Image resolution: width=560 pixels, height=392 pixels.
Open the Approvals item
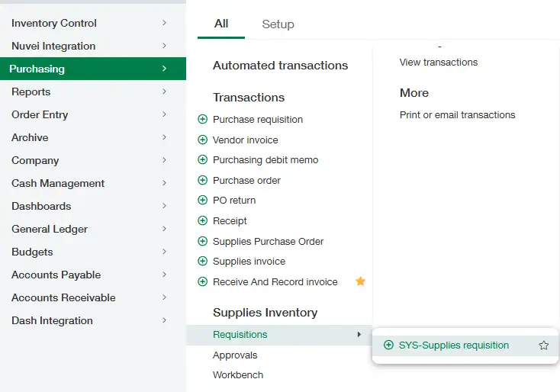pos(235,355)
